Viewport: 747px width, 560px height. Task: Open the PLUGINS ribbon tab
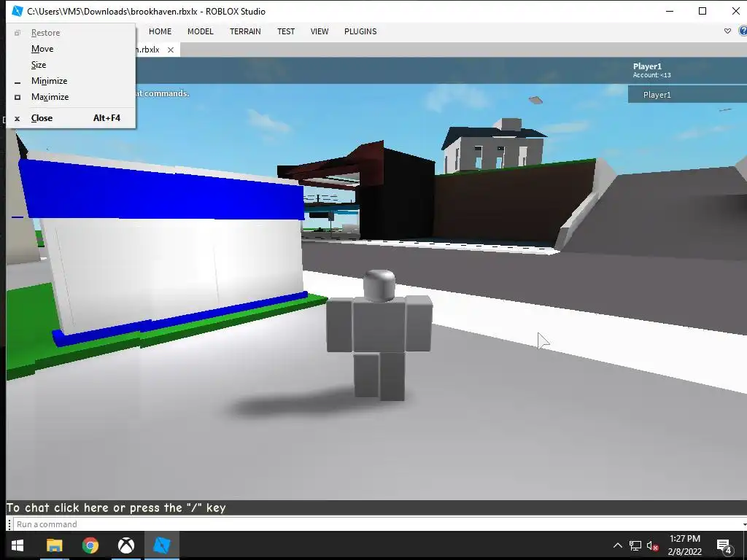(360, 31)
